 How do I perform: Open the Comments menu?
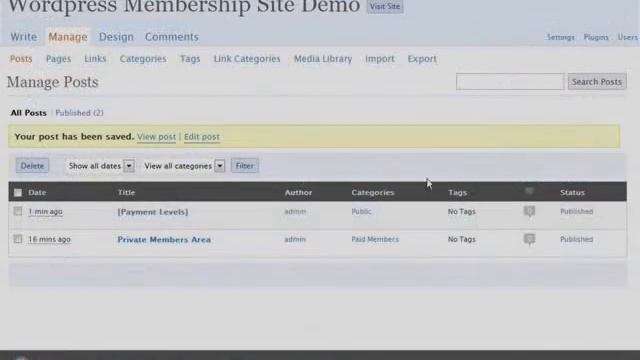coord(172,37)
